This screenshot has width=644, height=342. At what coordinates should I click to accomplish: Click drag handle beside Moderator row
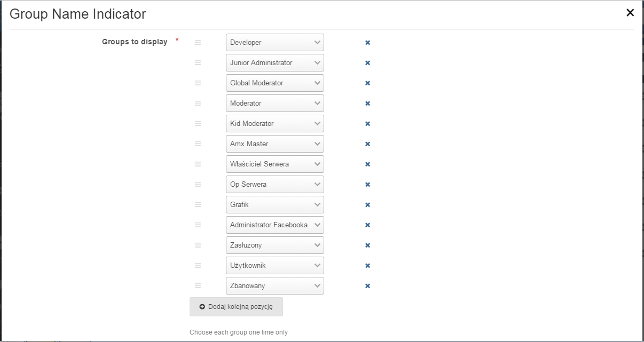point(198,103)
